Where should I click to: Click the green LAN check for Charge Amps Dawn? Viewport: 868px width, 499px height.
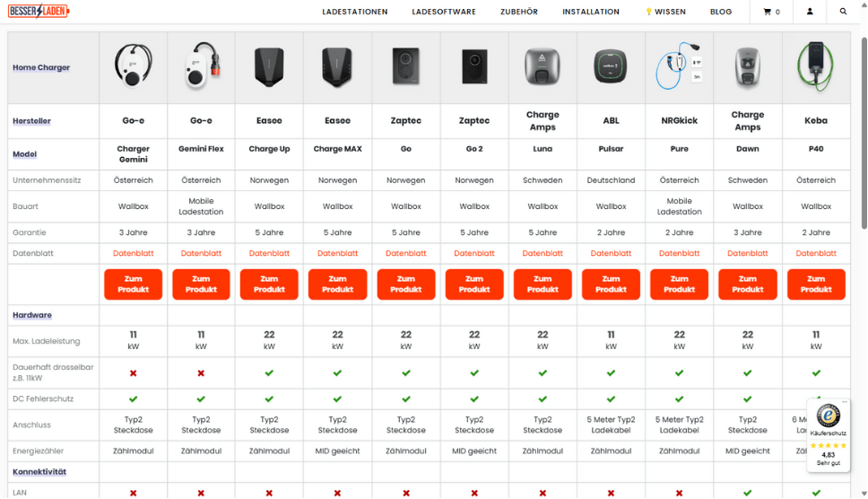coord(747,493)
